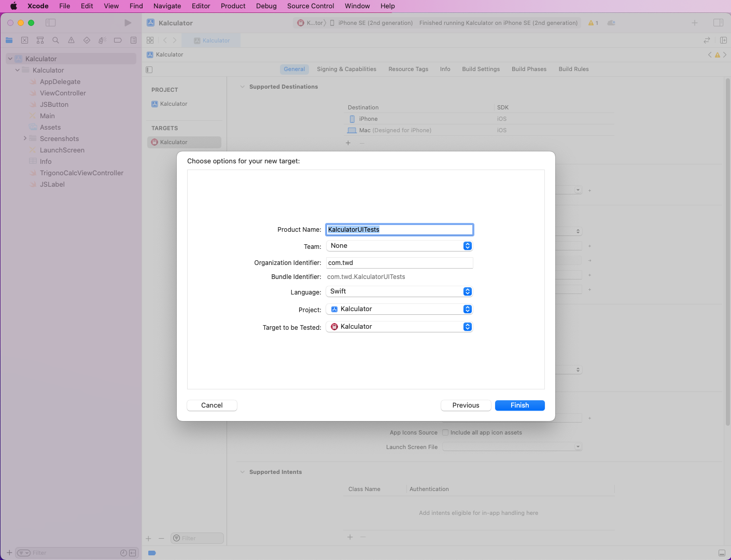731x560 pixels.
Task: Open the Target to be Tested dropdown
Action: click(399, 327)
